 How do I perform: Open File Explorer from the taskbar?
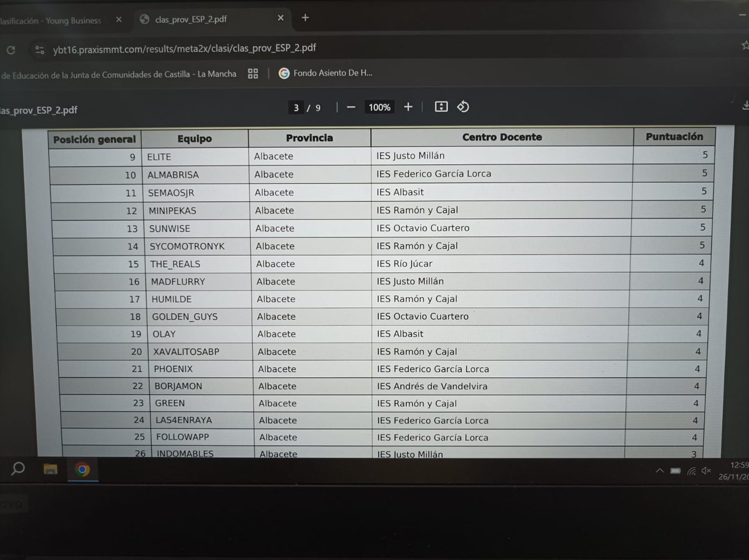[x=51, y=469]
